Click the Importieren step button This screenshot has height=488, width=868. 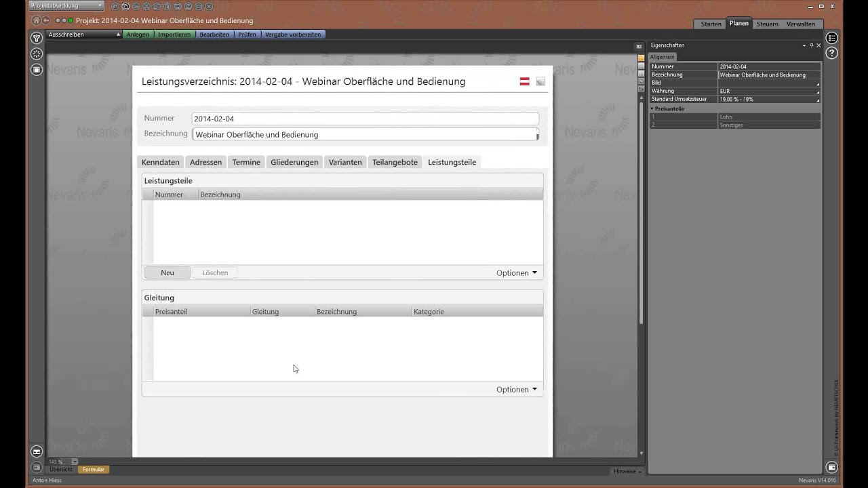[174, 35]
